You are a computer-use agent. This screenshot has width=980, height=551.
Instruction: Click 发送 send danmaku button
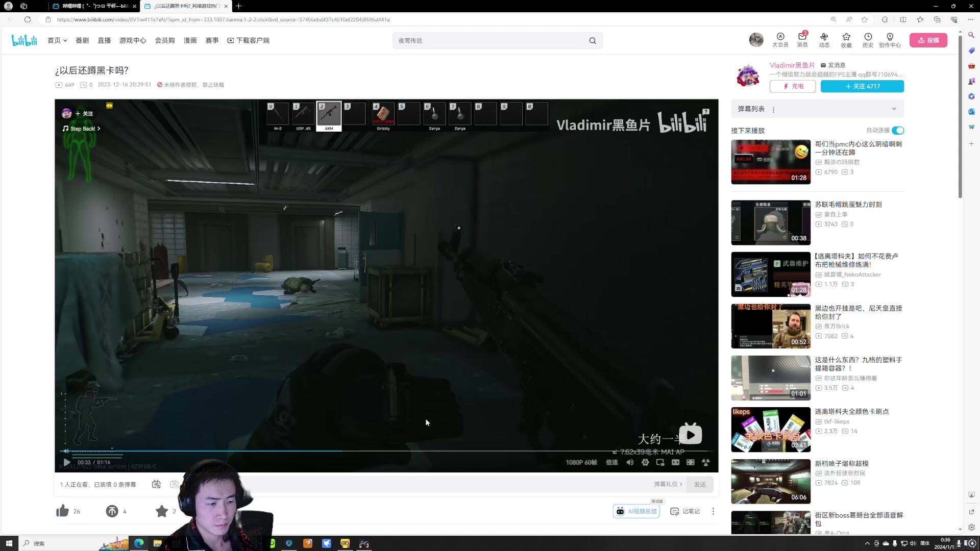click(x=700, y=484)
